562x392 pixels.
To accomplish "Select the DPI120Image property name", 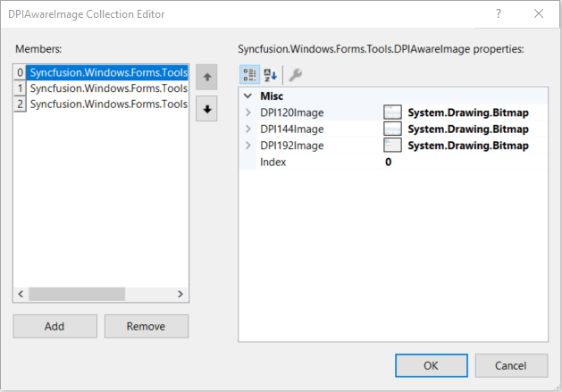I will pyautogui.click(x=292, y=113).
